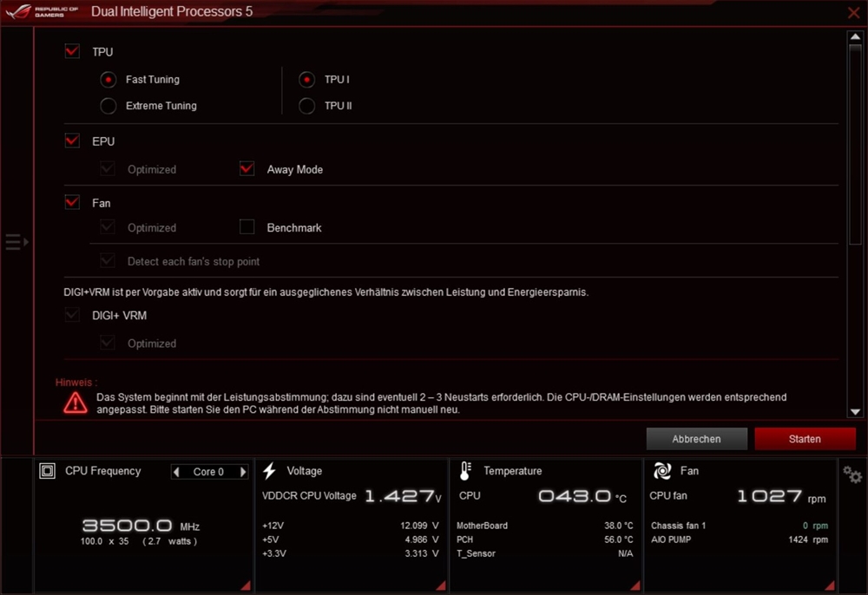Expand the left sidebar menu panel
Viewport: 868px width, 595px height.
click(x=16, y=242)
